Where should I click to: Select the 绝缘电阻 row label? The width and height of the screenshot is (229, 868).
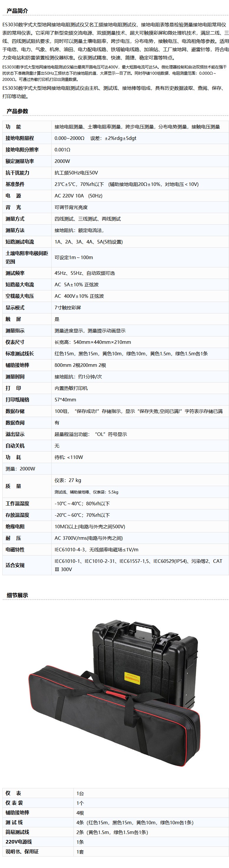point(15,526)
